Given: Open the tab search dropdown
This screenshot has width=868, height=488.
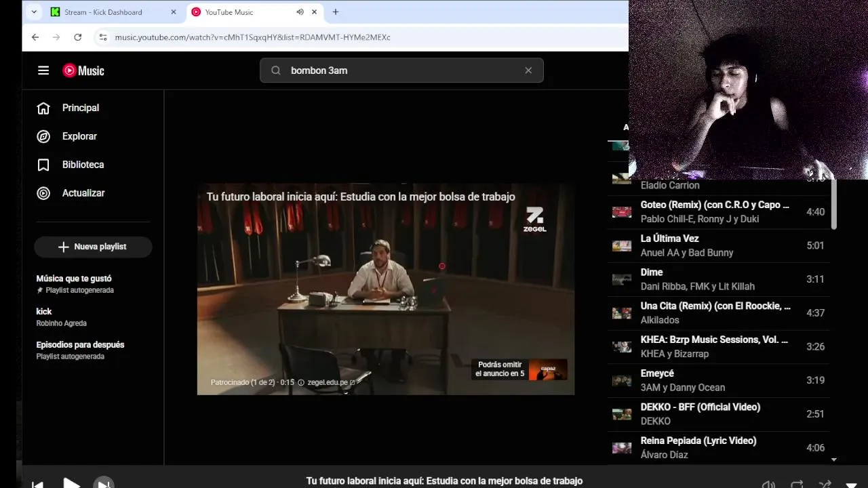Looking at the screenshot, I should [34, 12].
